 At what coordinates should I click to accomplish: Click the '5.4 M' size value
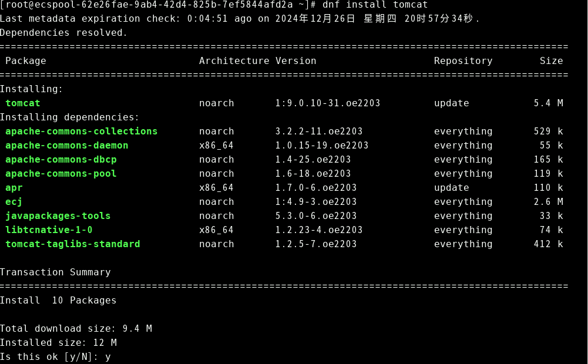(x=548, y=103)
